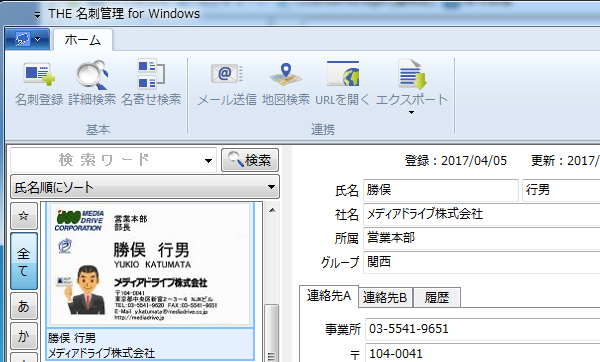Image resolution: width=600 pixels, height=362 pixels.
Task: Click the 検索 search button
Action: coord(250,160)
